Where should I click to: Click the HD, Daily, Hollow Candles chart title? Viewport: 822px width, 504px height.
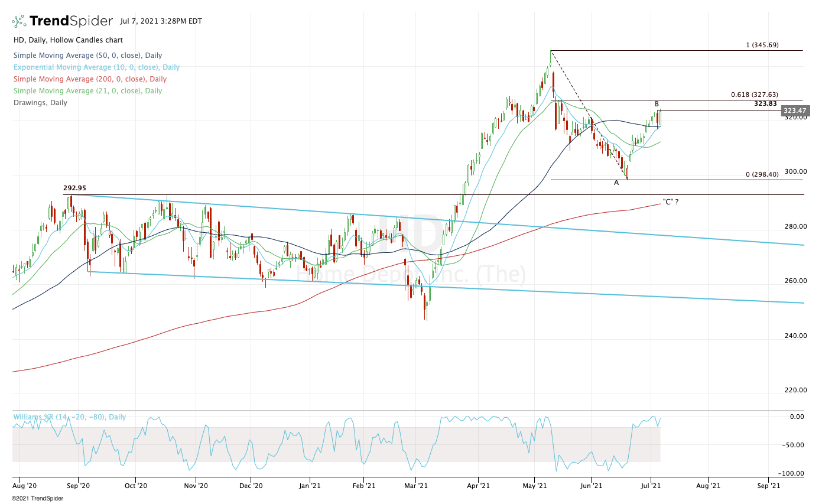coord(68,40)
